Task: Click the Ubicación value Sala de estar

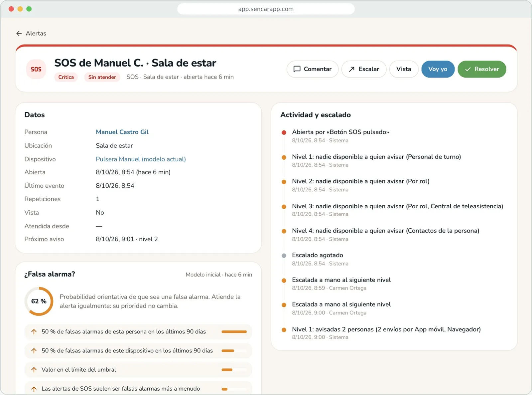Action: coord(114,146)
